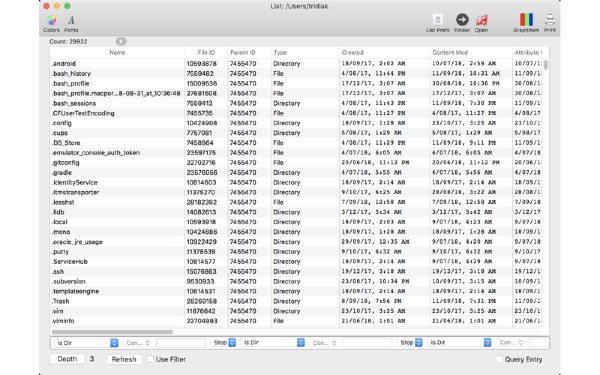Image resolution: width=600 pixels, height=375 pixels.
Task: Open the Colors picker in toolbar
Action: coord(51,23)
